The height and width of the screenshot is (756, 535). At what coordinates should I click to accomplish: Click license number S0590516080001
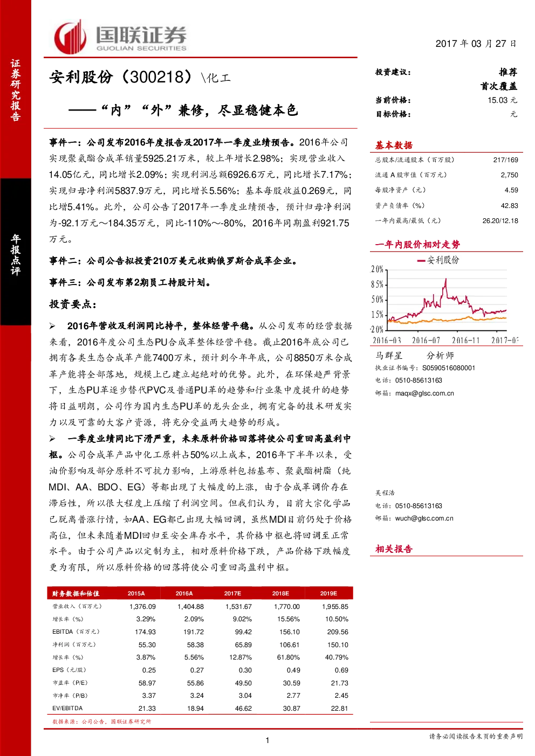point(448,368)
